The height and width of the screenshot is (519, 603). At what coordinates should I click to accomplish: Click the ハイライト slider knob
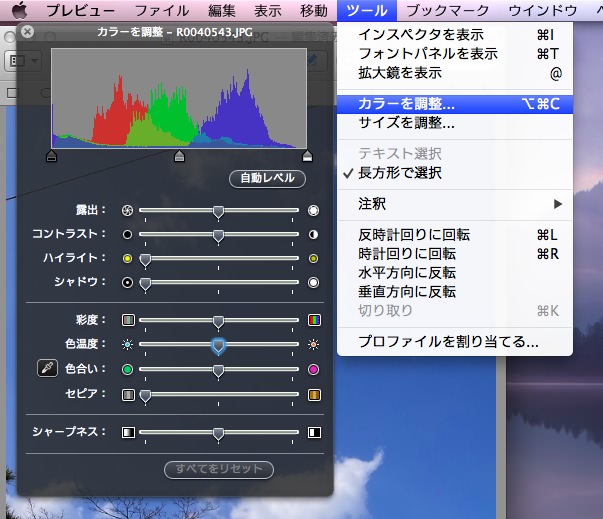(x=145, y=260)
